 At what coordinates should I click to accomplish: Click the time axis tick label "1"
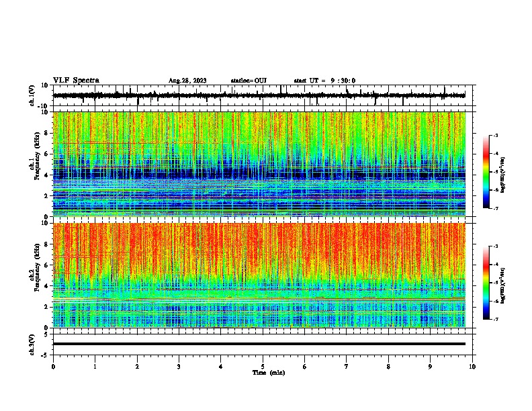(95, 367)
